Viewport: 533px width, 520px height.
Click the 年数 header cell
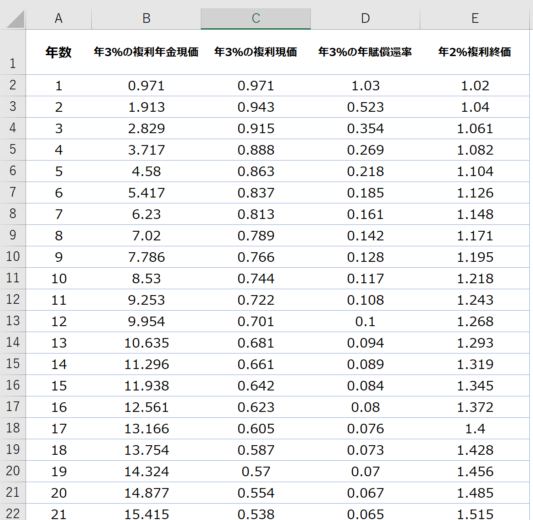[x=58, y=52]
